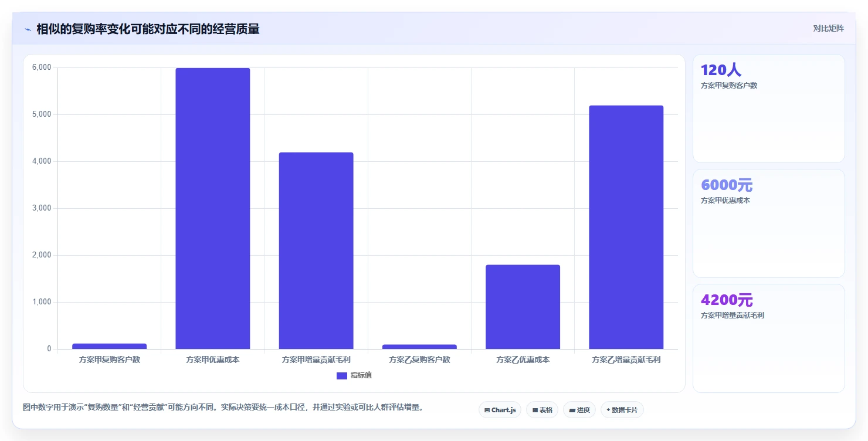Click the 方案甲增量贡献毛利 bar
The image size is (868, 441).
pyautogui.click(x=316, y=250)
